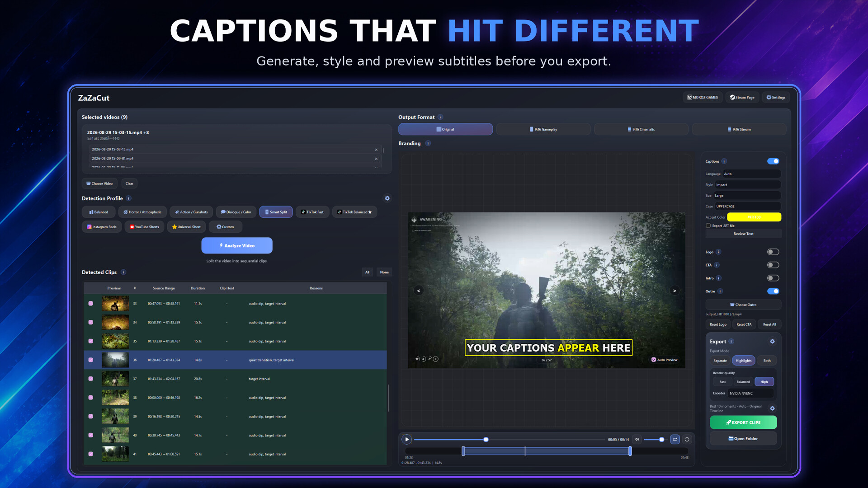Open gear beside Best 10 moments text

click(x=772, y=408)
